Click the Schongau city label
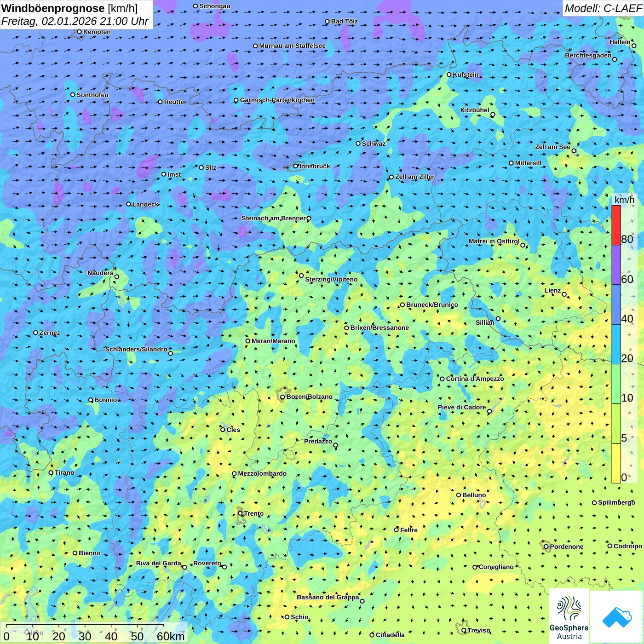 tap(214, 6)
